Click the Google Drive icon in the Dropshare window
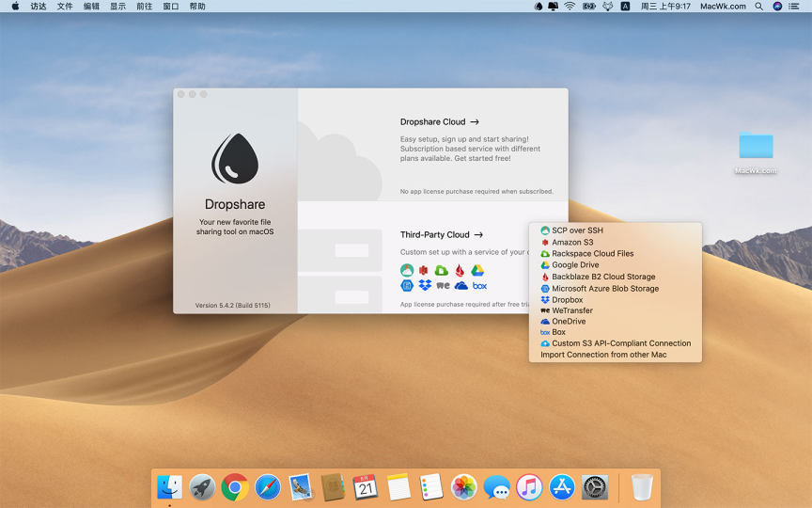 click(x=477, y=270)
